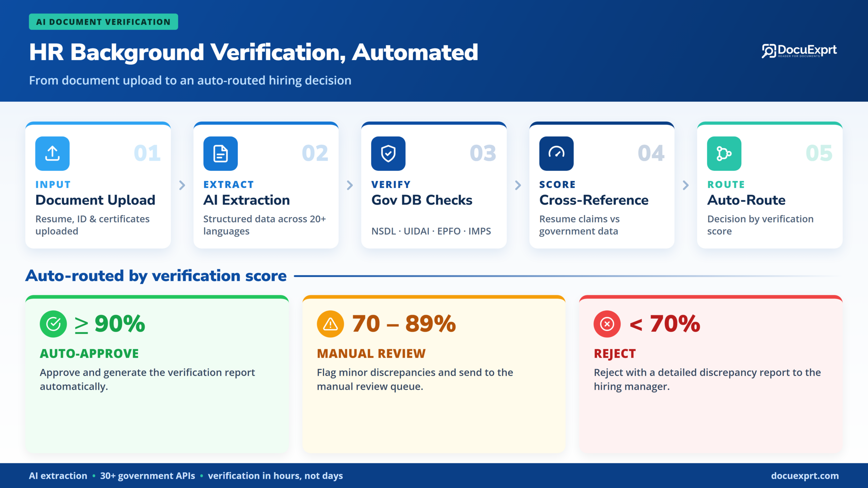Click the step number 03
This screenshot has width=868, height=488.
[x=483, y=153]
